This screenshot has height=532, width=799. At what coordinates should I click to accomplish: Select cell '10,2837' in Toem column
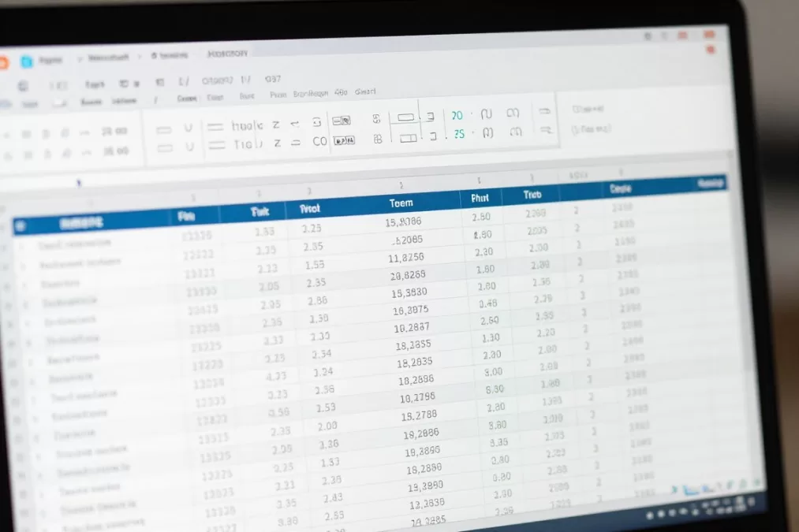point(411,328)
